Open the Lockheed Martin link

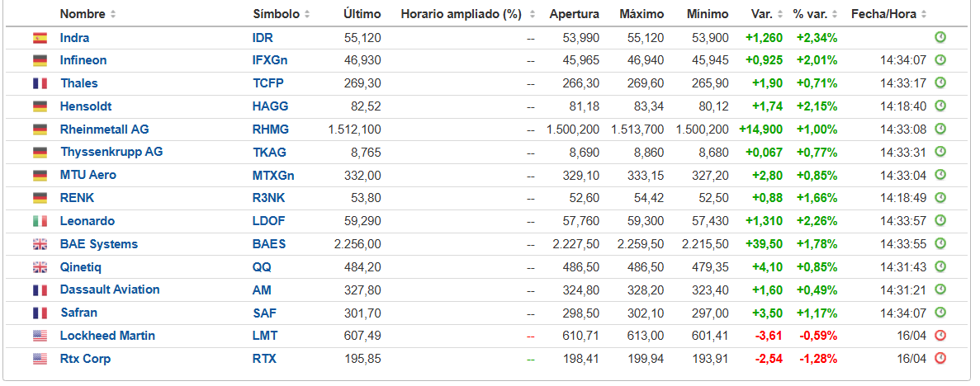pyautogui.click(x=107, y=336)
